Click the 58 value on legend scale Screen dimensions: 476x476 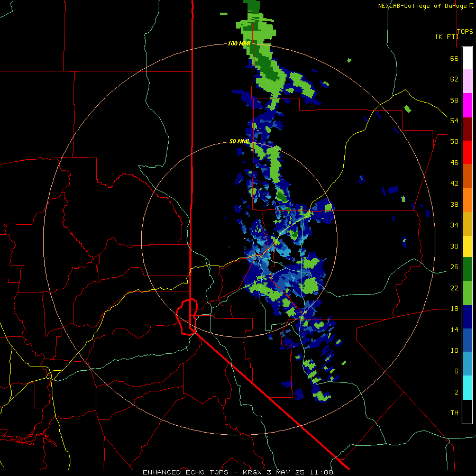coord(454,100)
